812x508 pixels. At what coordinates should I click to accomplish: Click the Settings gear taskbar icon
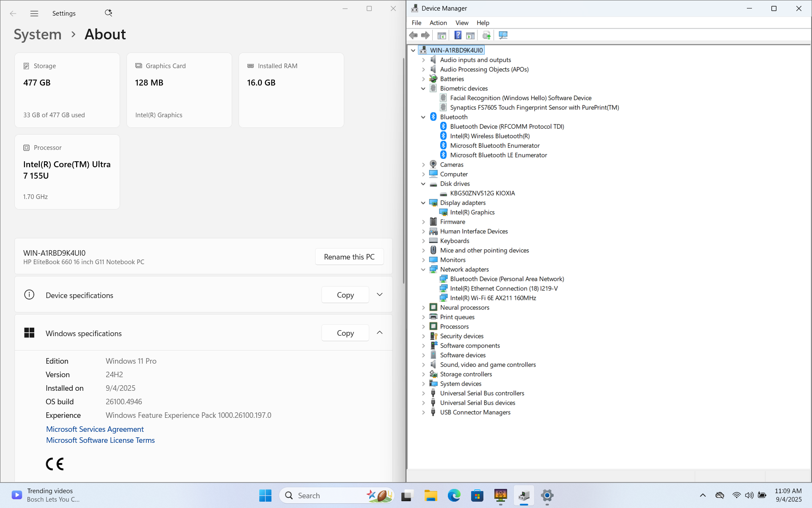(x=547, y=495)
